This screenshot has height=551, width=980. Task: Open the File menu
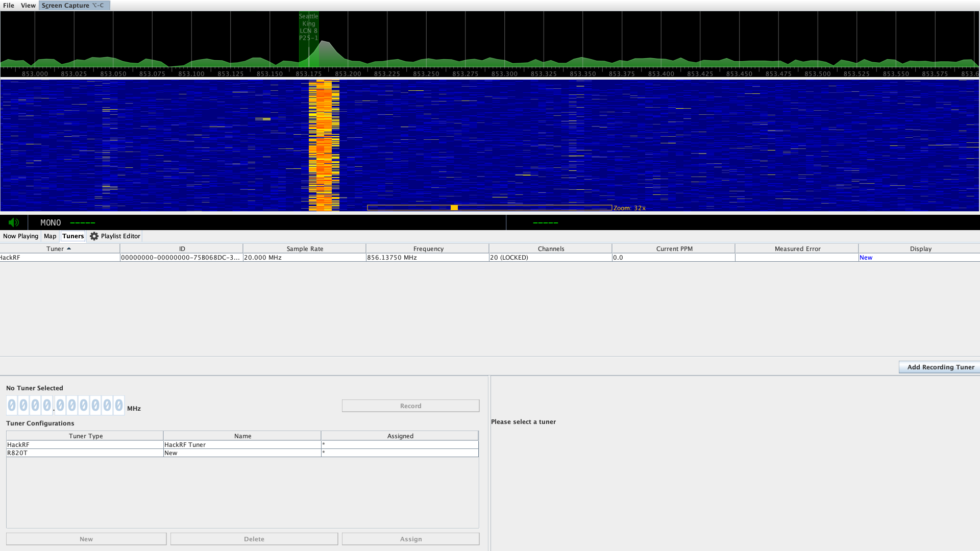pyautogui.click(x=8, y=5)
